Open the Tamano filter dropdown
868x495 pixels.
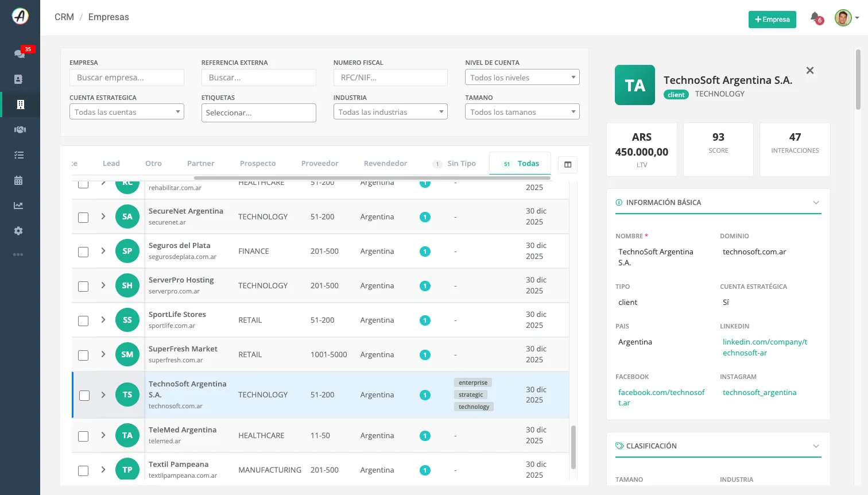pyautogui.click(x=522, y=112)
